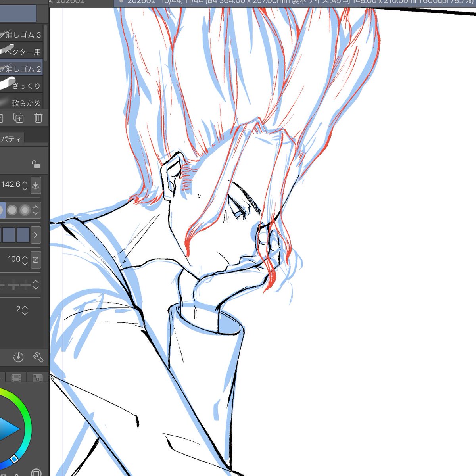Select the 消しゴム 2 eraser sub tool
This screenshot has width=476, height=476.
tap(21, 69)
